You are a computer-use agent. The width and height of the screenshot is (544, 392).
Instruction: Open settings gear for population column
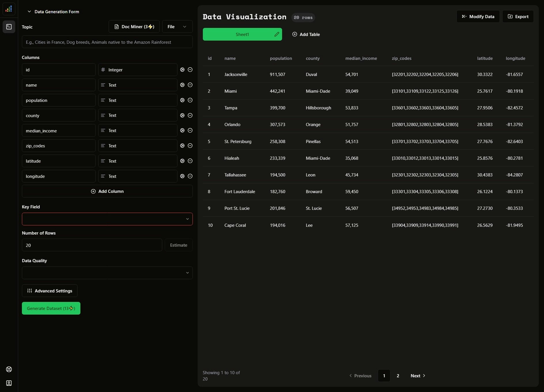click(x=182, y=100)
